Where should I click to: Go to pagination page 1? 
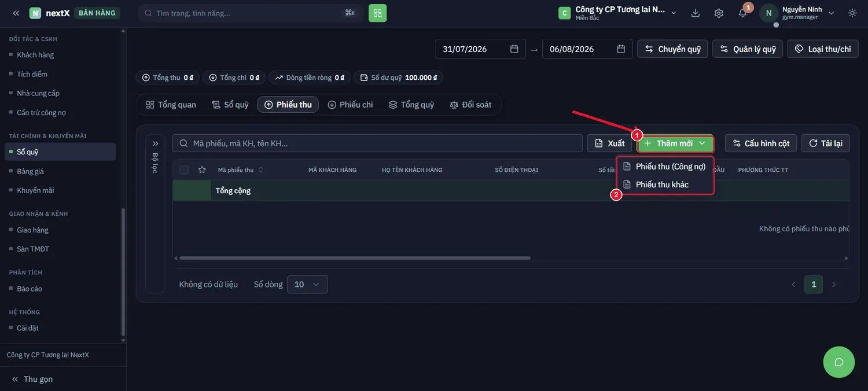click(814, 285)
